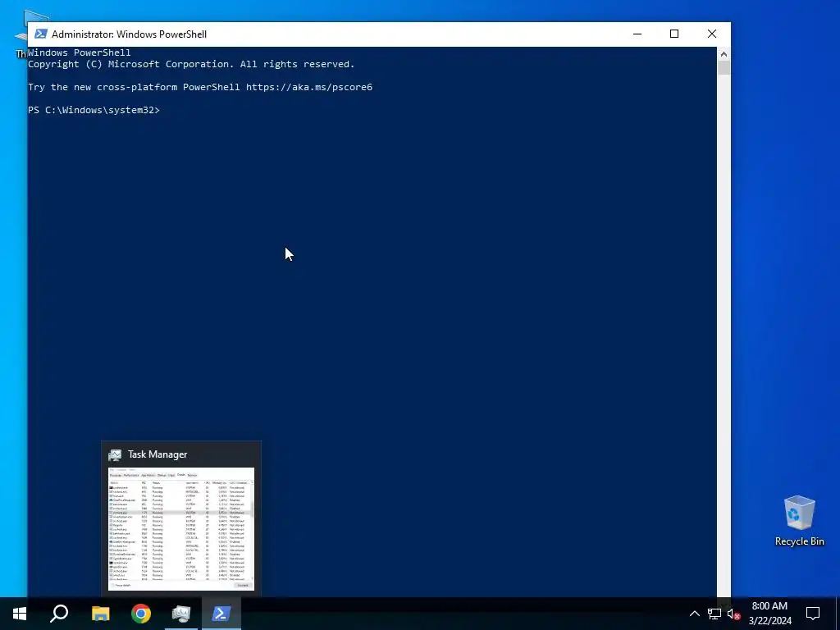Click the muted volume tray icon
The height and width of the screenshot is (630, 840).
(733, 614)
